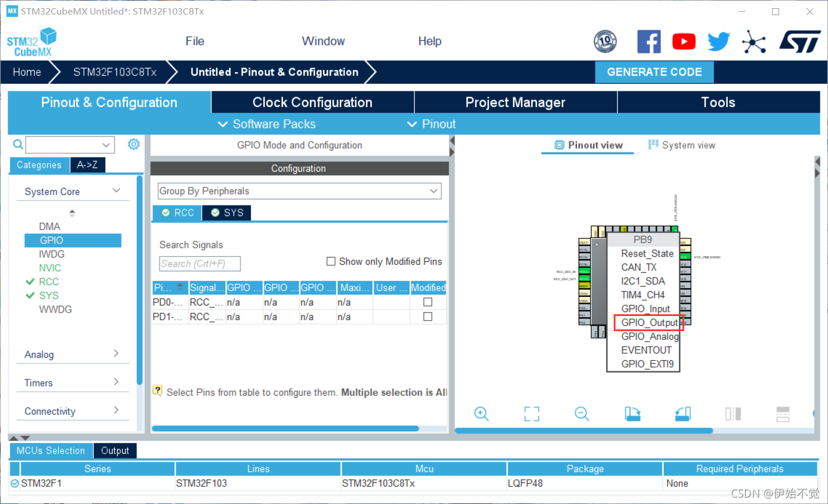Viewport: 828px width, 504px height.
Task: Click the STM32F103C8Tx breadcrumb
Action: (115, 72)
